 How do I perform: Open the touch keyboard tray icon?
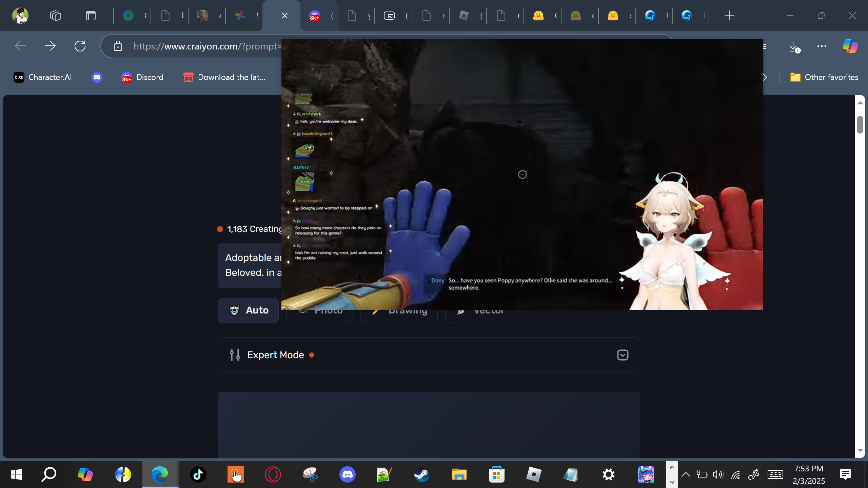(775, 474)
